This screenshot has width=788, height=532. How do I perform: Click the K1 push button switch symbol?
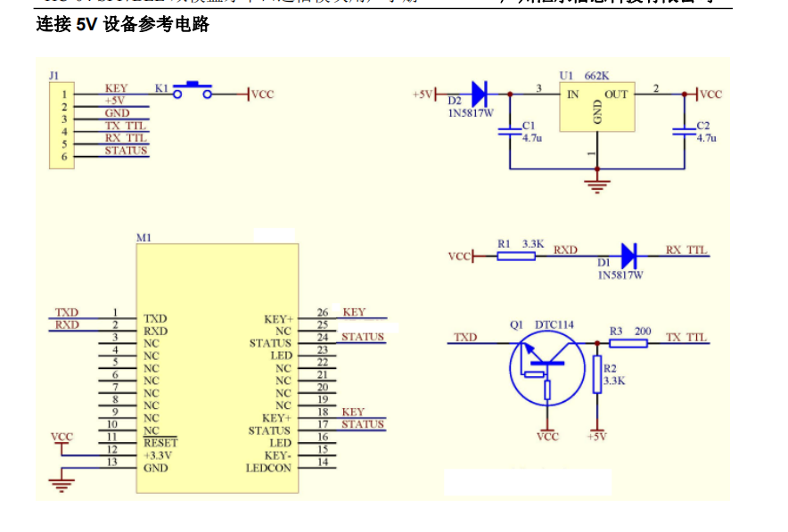(x=193, y=90)
